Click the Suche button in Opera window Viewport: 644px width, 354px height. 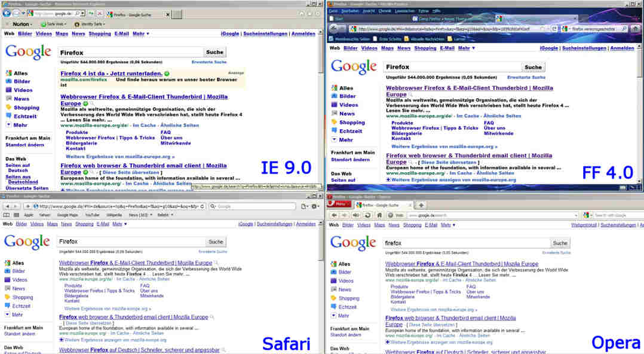point(560,243)
